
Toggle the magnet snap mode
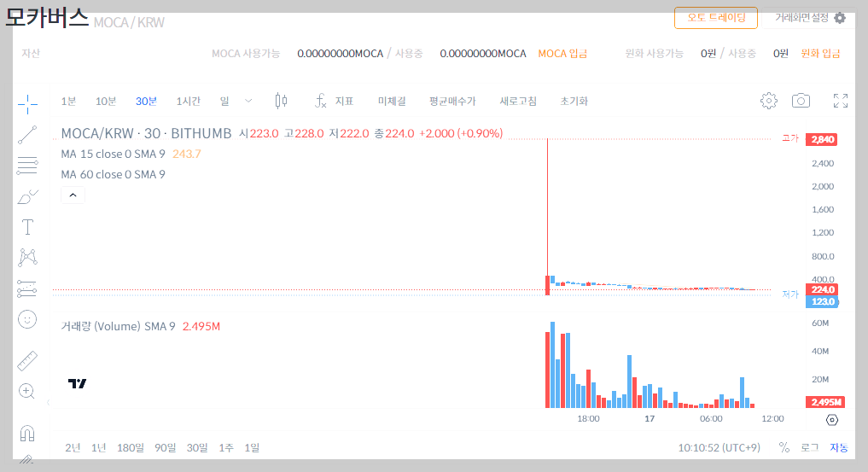[x=27, y=434]
